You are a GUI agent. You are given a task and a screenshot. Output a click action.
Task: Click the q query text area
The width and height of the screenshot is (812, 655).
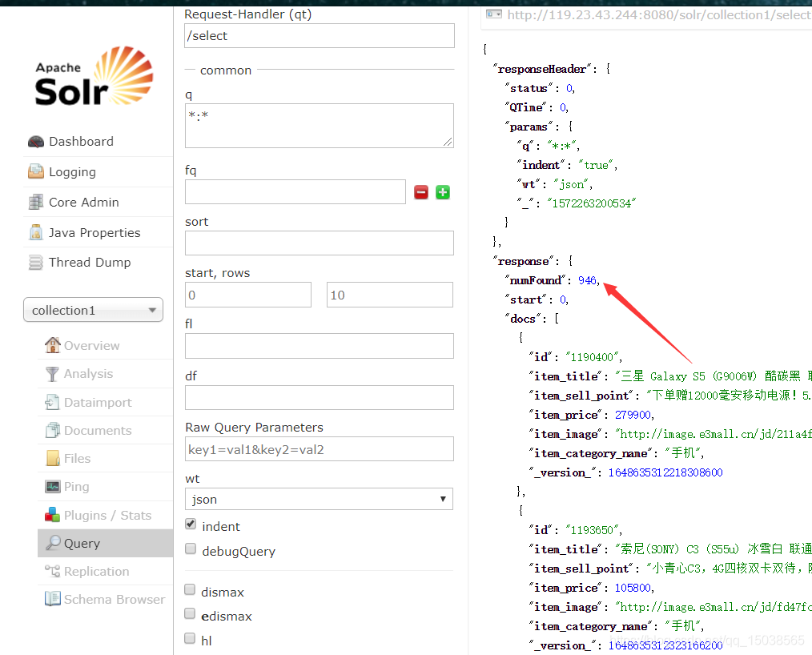(x=319, y=126)
